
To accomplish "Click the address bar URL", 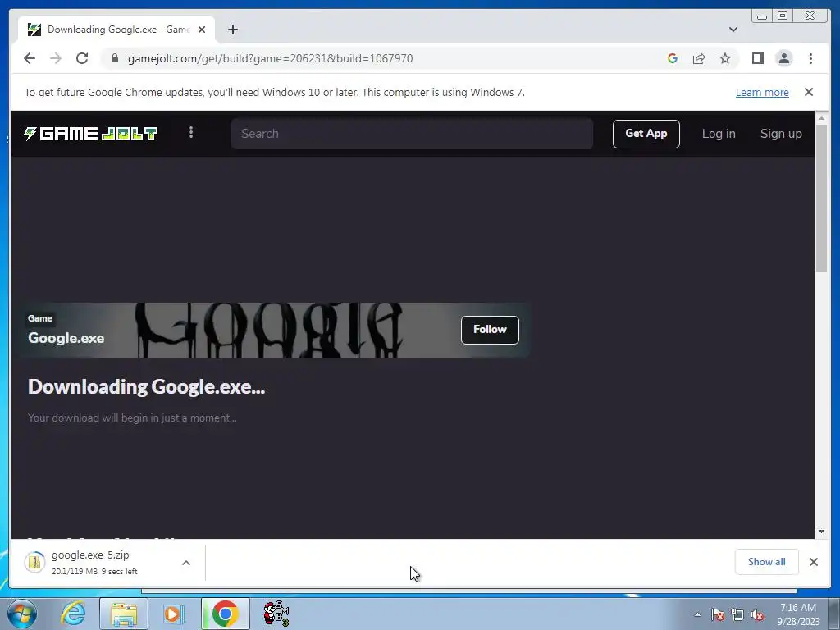I will 270,58.
